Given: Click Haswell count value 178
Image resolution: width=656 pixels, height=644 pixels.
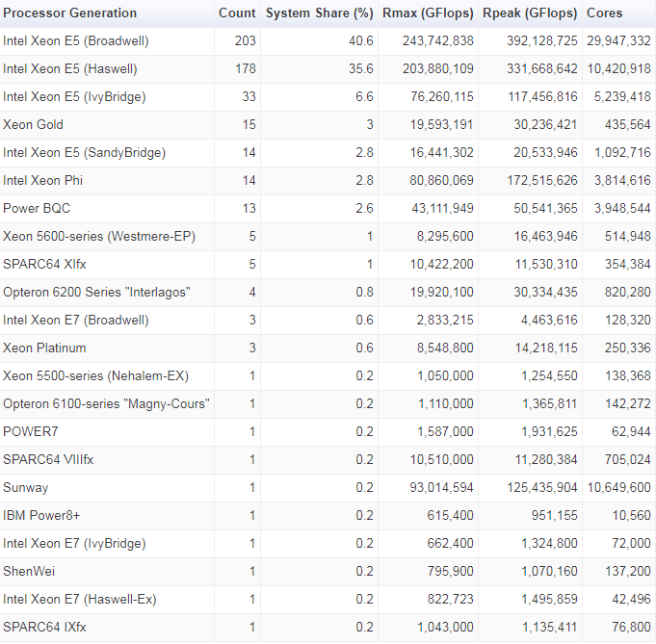Looking at the screenshot, I should pyautogui.click(x=246, y=69).
